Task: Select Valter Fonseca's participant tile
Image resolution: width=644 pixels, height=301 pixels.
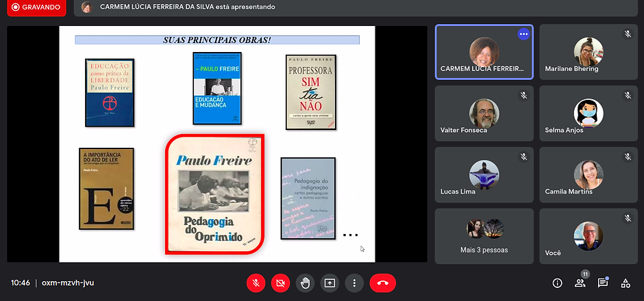Action: (x=484, y=113)
